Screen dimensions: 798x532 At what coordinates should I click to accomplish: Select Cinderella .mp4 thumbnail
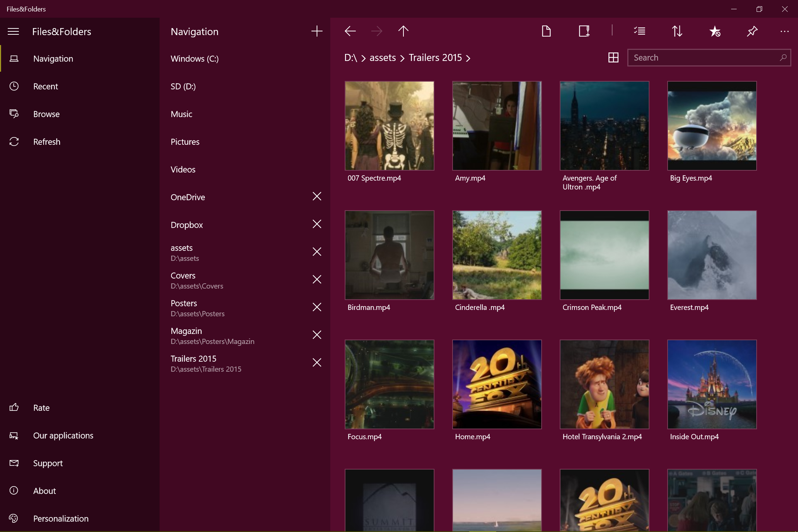[x=497, y=255]
